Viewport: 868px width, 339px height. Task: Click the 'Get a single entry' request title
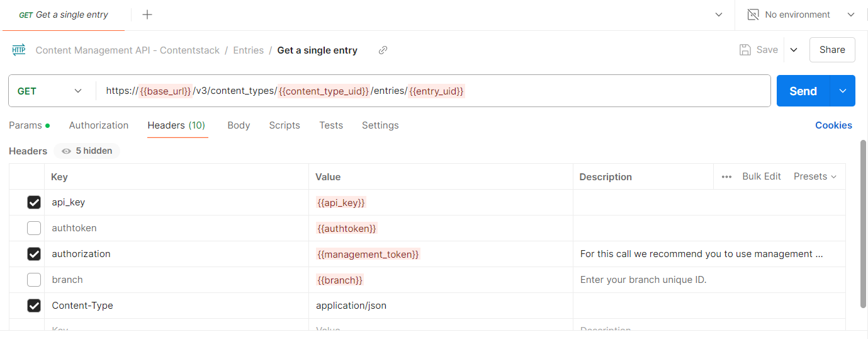[x=317, y=50]
